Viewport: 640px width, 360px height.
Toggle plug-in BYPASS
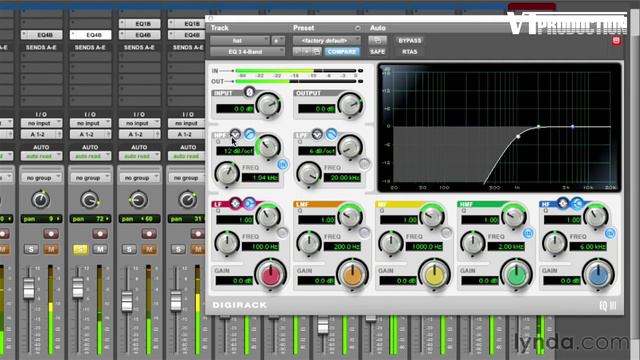point(409,40)
